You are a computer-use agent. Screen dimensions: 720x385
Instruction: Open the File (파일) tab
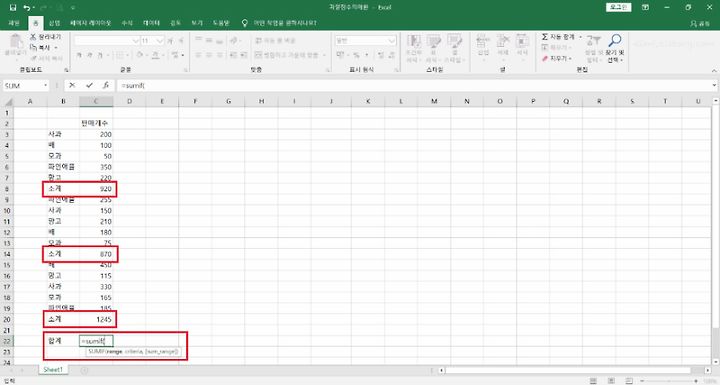point(14,23)
